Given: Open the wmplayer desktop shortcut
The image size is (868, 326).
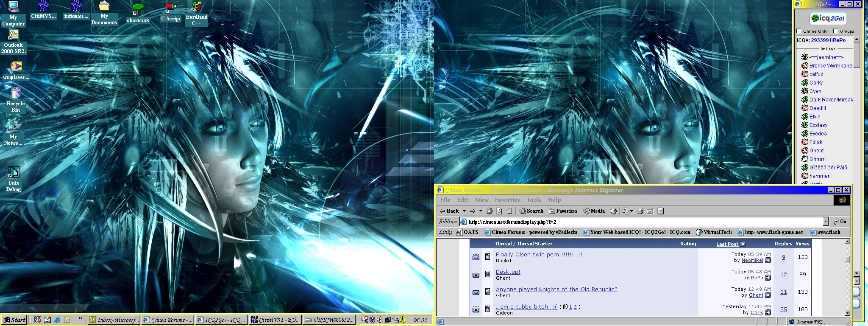Looking at the screenshot, I should click(x=16, y=71).
